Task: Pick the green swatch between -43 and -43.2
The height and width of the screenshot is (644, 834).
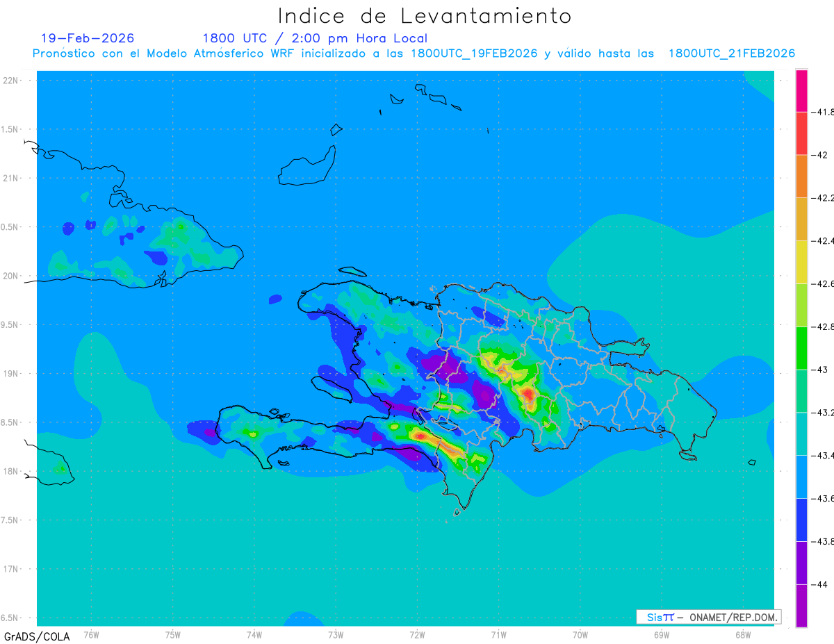Action: pyautogui.click(x=801, y=391)
